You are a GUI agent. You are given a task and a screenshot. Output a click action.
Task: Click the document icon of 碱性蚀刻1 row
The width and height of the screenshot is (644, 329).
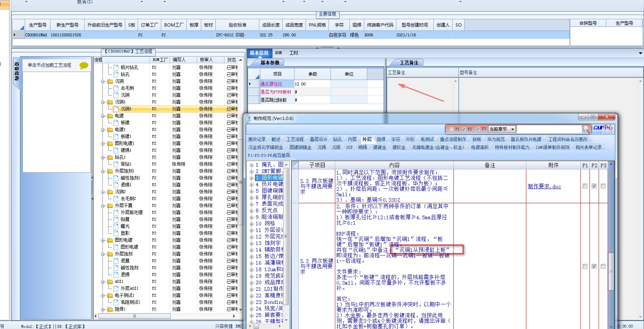(x=116, y=178)
